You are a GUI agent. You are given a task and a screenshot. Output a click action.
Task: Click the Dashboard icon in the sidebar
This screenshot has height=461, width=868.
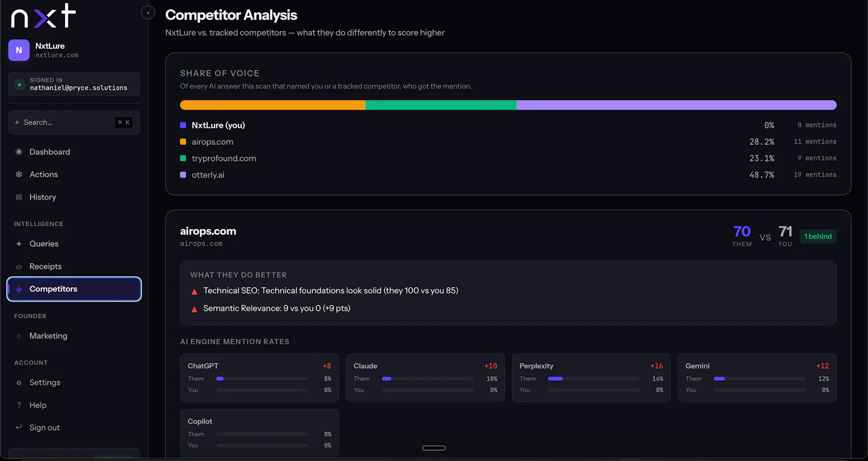(x=19, y=152)
